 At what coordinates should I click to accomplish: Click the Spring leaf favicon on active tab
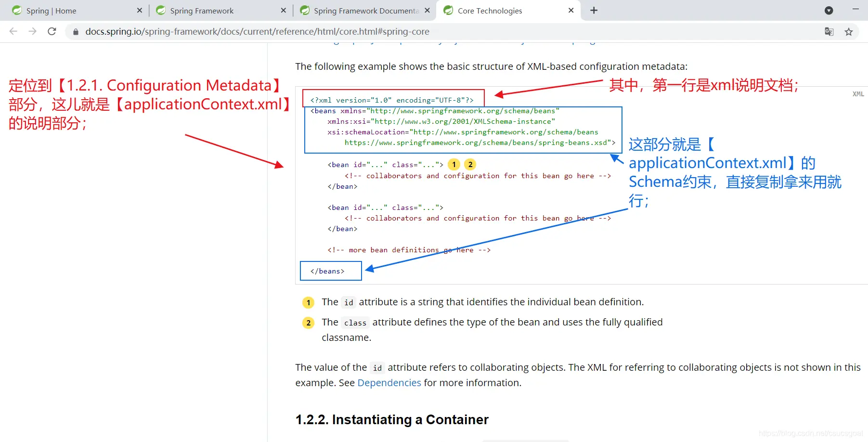click(x=448, y=11)
